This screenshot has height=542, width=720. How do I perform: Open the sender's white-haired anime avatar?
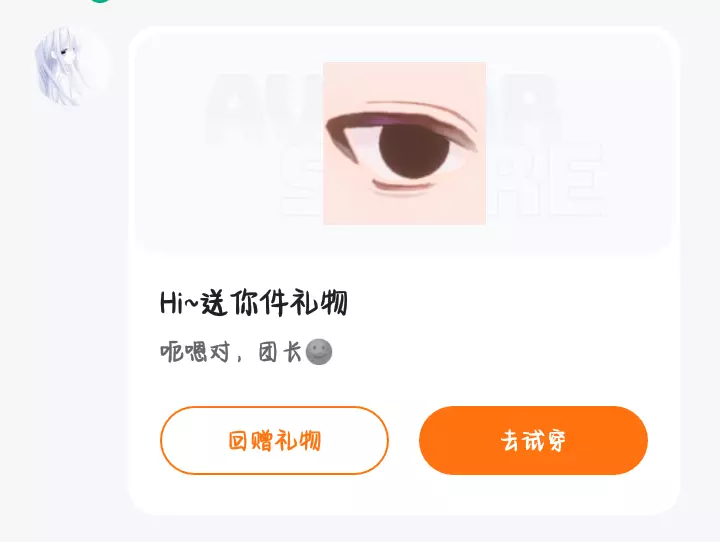72,66
